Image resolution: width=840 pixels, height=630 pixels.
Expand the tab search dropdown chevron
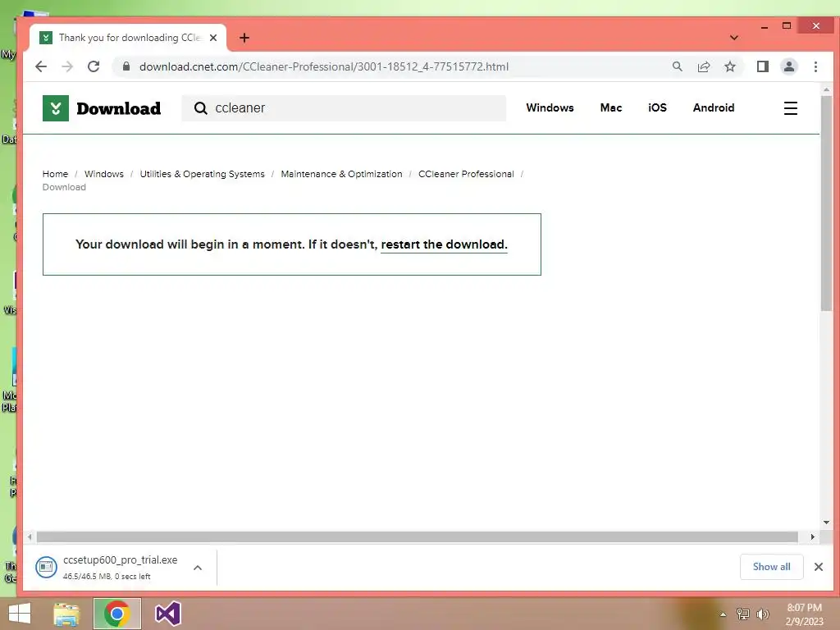tap(734, 38)
